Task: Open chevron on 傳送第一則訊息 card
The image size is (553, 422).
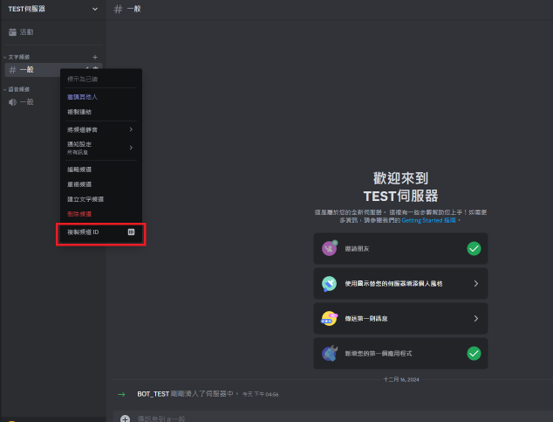Action: [476, 318]
